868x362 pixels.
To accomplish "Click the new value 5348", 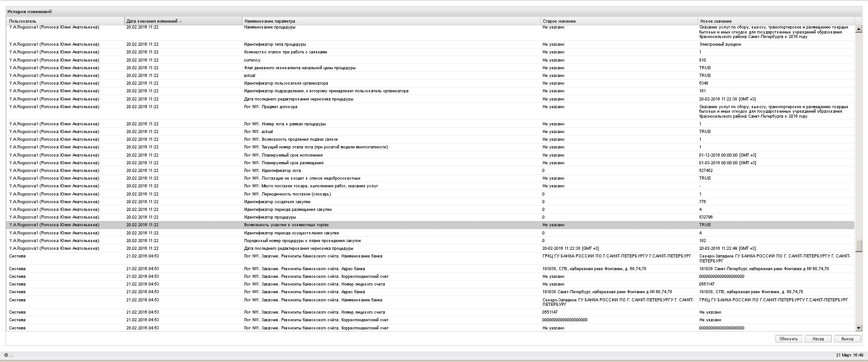I will coord(703,83).
